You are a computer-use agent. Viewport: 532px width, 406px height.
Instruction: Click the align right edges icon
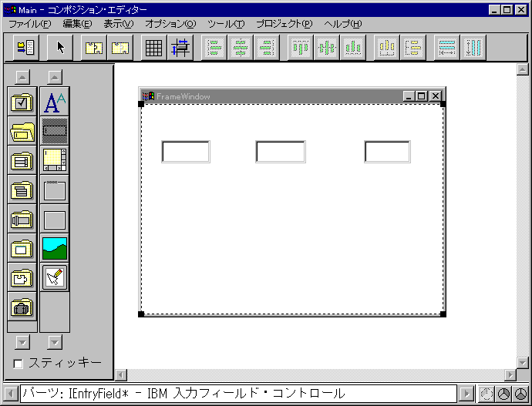(x=267, y=48)
